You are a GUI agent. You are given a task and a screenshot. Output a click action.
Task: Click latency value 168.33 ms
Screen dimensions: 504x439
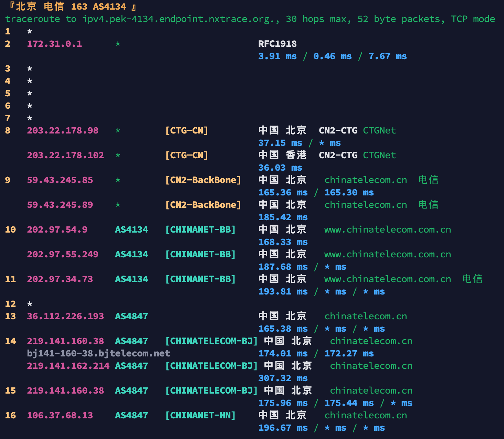click(283, 242)
